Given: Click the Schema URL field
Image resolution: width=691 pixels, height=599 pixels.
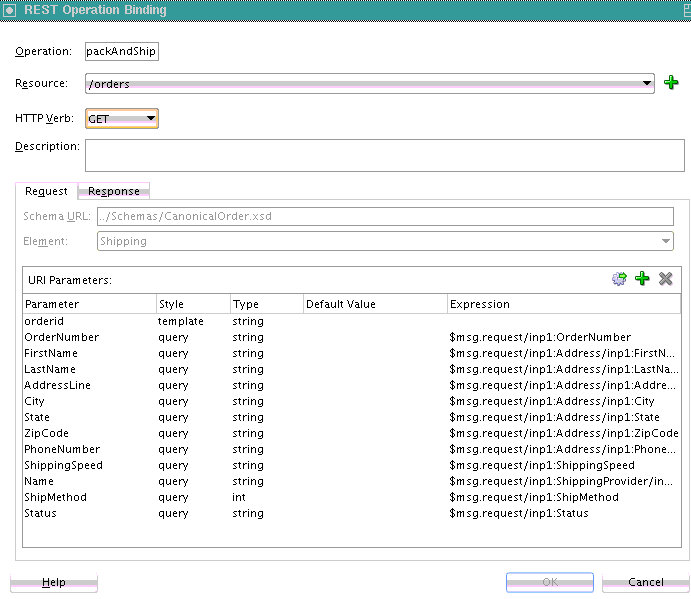Looking at the screenshot, I should (x=385, y=216).
